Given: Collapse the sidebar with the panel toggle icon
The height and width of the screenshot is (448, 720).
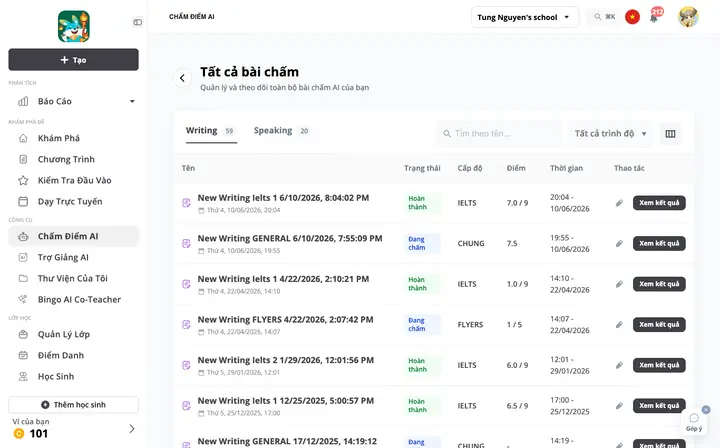Looking at the screenshot, I should 137,22.
